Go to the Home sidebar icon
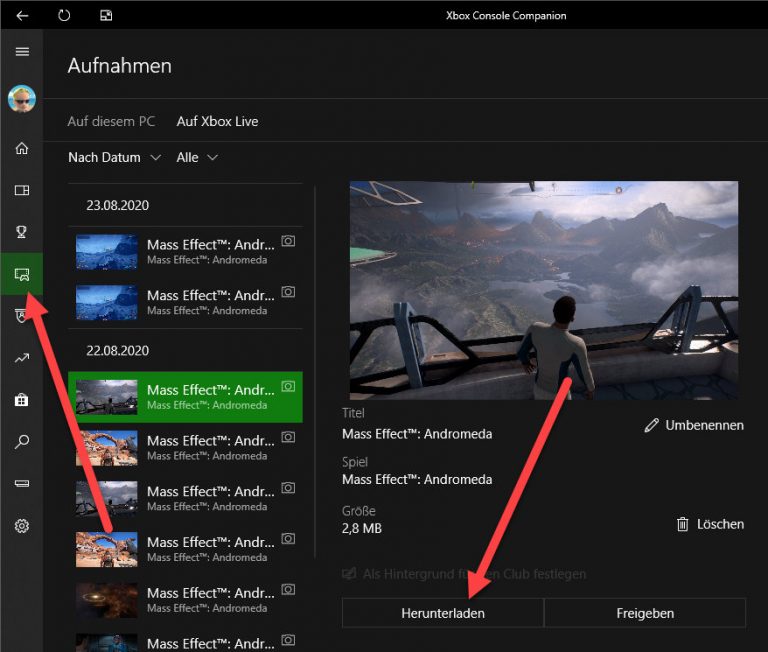 (22, 148)
